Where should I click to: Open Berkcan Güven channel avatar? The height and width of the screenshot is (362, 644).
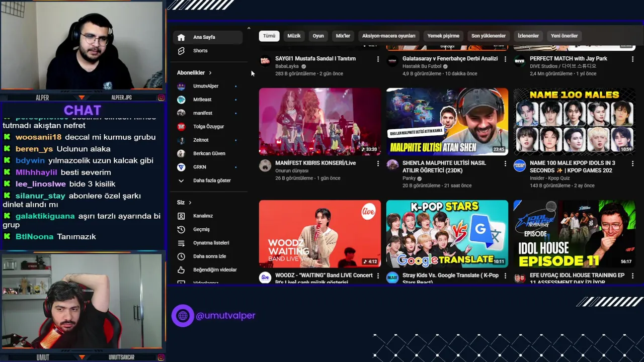pos(181,153)
